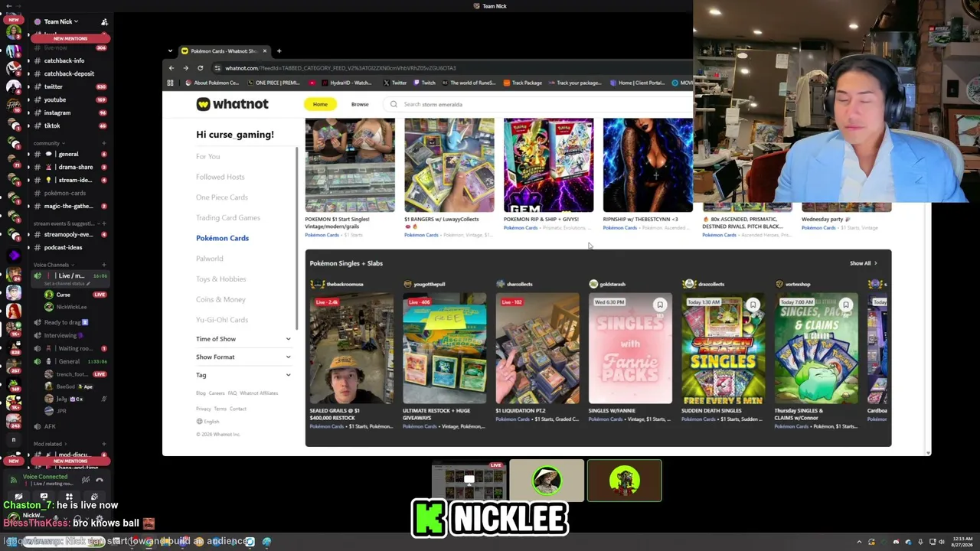
Task: Select the Trading Card Games category
Action: (228, 217)
